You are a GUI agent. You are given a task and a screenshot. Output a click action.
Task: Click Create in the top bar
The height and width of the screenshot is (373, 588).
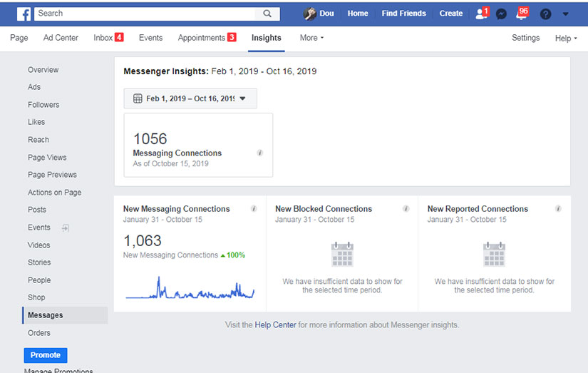(451, 14)
